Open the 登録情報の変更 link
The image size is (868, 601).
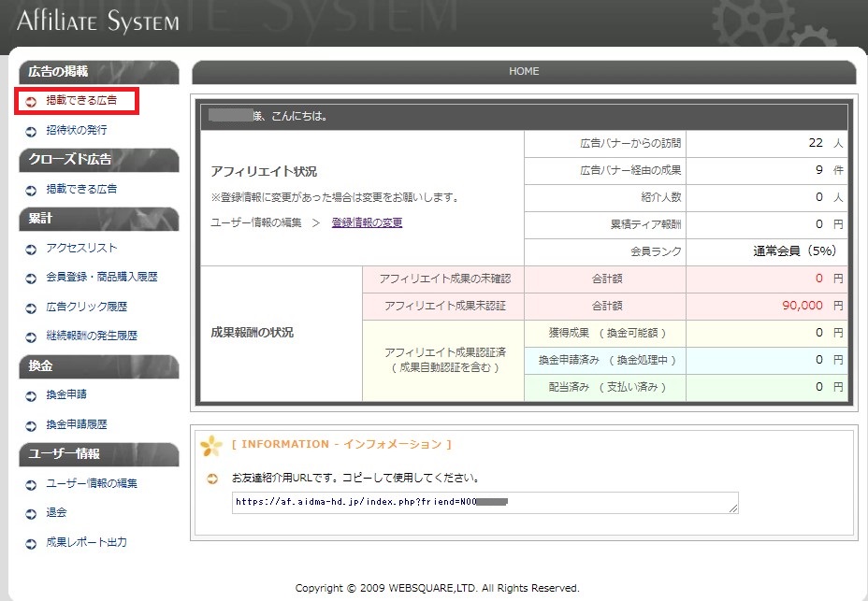click(x=367, y=222)
